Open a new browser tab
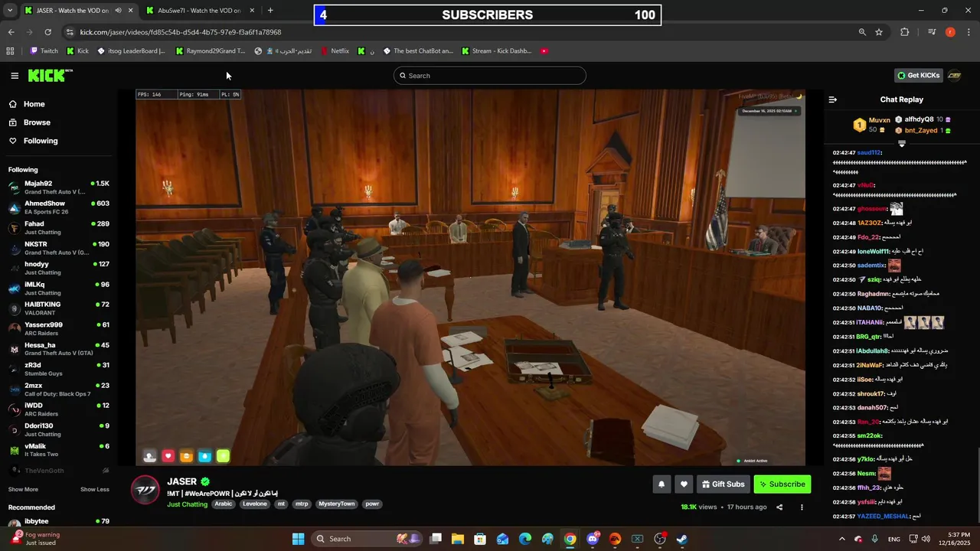This screenshot has width=980, height=551. point(270,11)
